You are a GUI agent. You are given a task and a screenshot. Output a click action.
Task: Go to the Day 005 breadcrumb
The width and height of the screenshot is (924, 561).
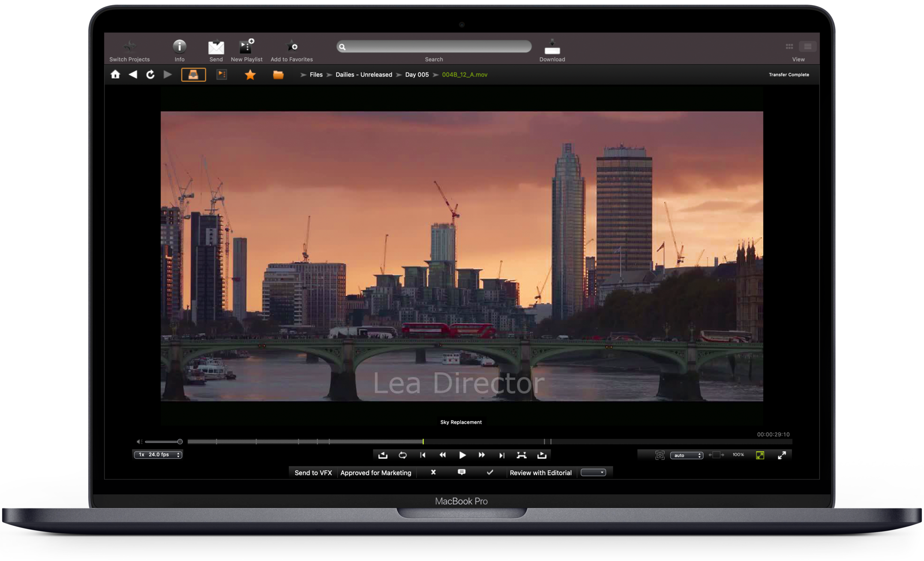[x=417, y=75]
